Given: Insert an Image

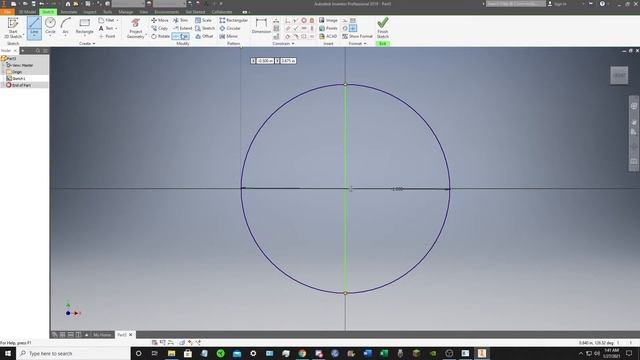Looking at the screenshot, I should (x=329, y=20).
